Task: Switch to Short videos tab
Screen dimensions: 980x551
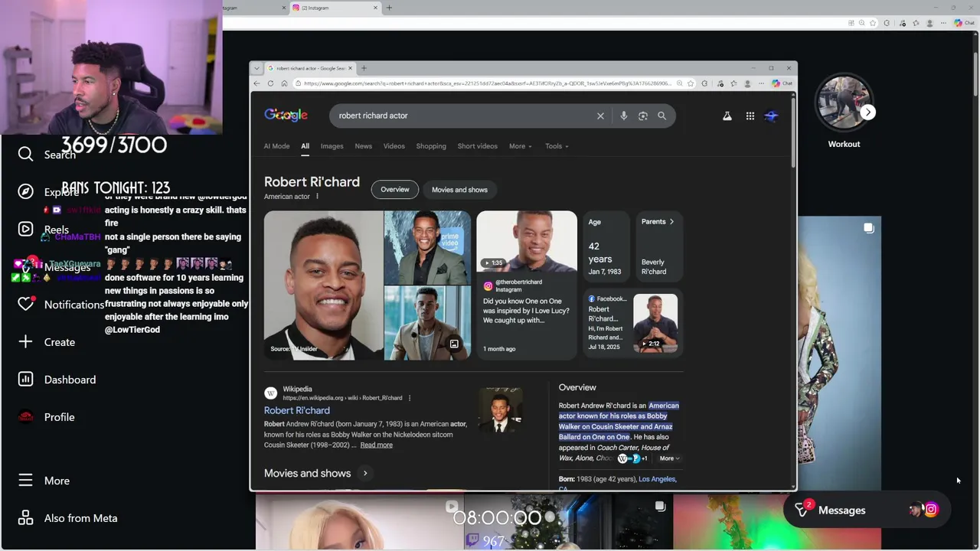Action: point(477,146)
